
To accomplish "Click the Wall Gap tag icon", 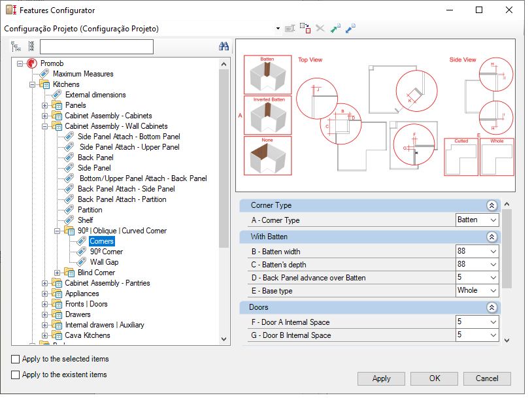I will 82,262.
